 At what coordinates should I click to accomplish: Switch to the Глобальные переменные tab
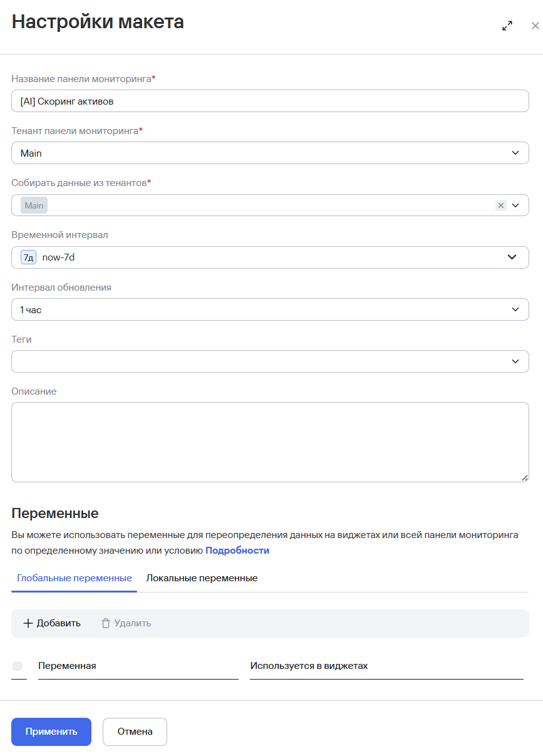(x=75, y=578)
